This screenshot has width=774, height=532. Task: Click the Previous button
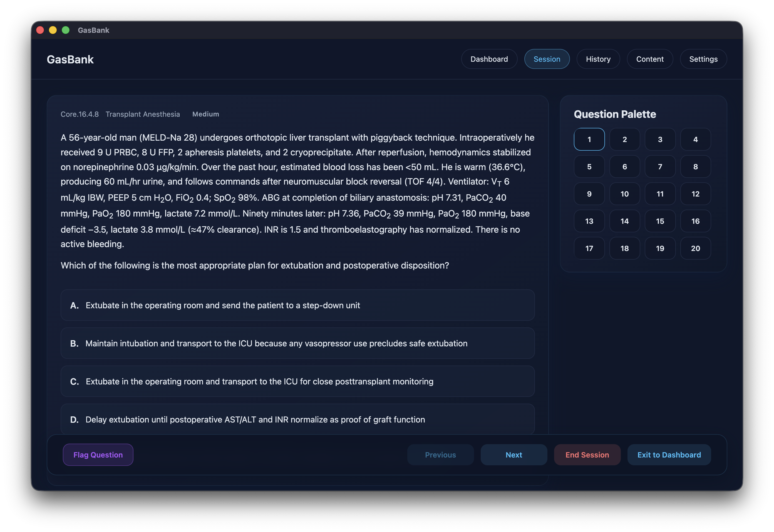440,455
